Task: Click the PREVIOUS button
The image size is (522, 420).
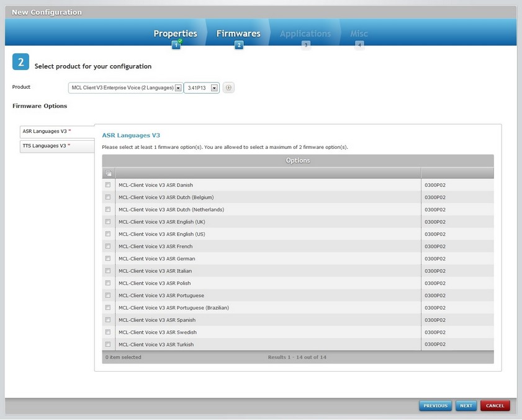Action: coord(435,406)
